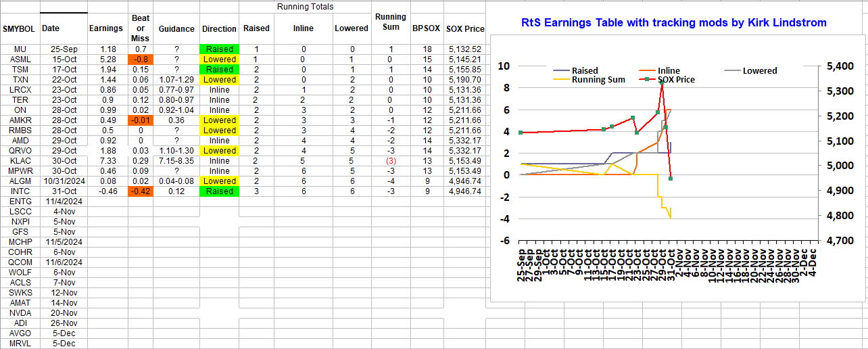Select the 11/6/2024 date cell for QCOM

64,262
